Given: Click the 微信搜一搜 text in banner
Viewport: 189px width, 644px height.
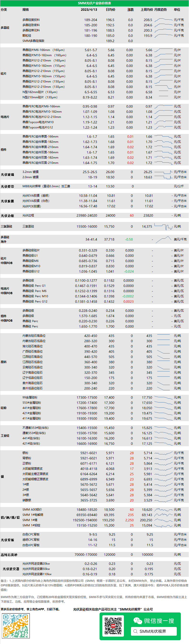Looking at the screenshot, I should point(159,621).
